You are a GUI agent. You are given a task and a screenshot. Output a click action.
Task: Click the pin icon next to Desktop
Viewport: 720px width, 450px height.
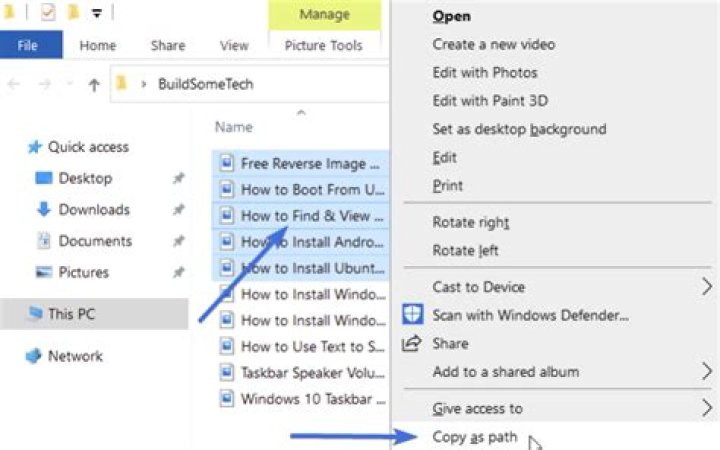pyautogui.click(x=178, y=178)
